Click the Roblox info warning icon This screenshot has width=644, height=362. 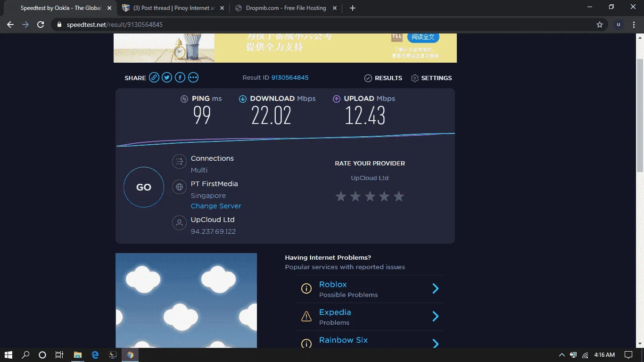click(x=306, y=288)
